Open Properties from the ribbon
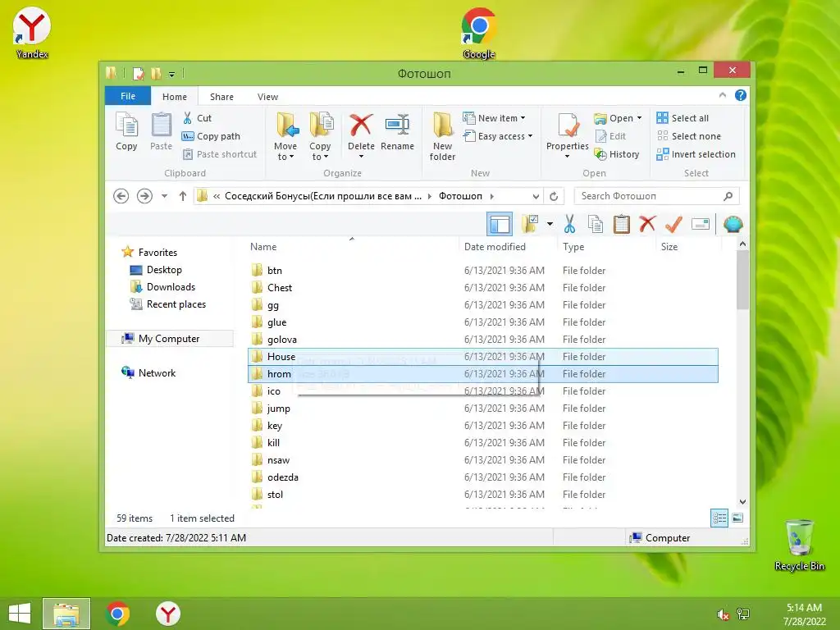The image size is (840, 630). tap(568, 136)
